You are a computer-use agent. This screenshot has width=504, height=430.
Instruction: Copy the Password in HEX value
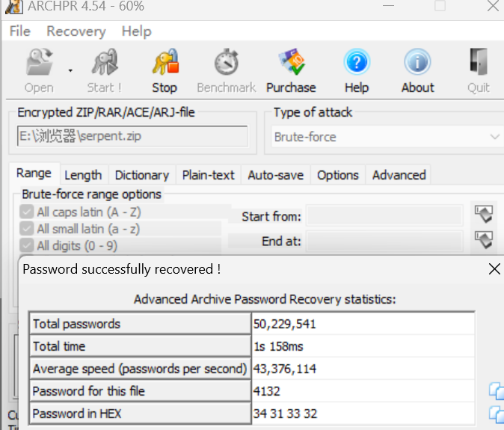(496, 413)
